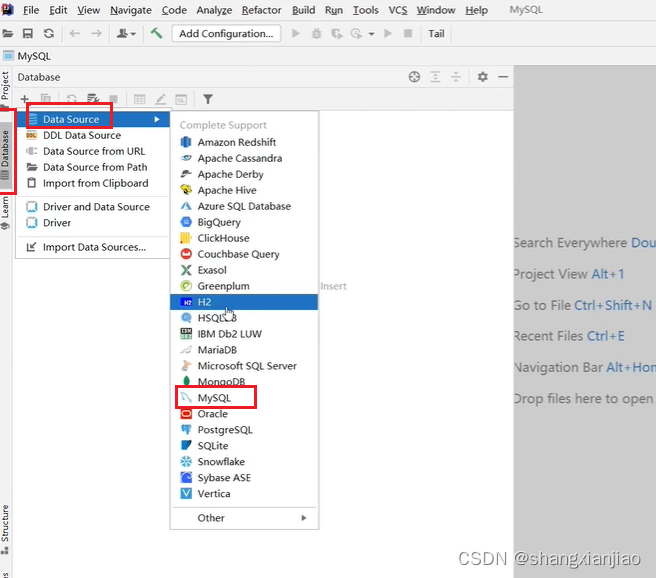The width and height of the screenshot is (656, 578).
Task: Choose MariaDB from the list
Action: pos(244,350)
